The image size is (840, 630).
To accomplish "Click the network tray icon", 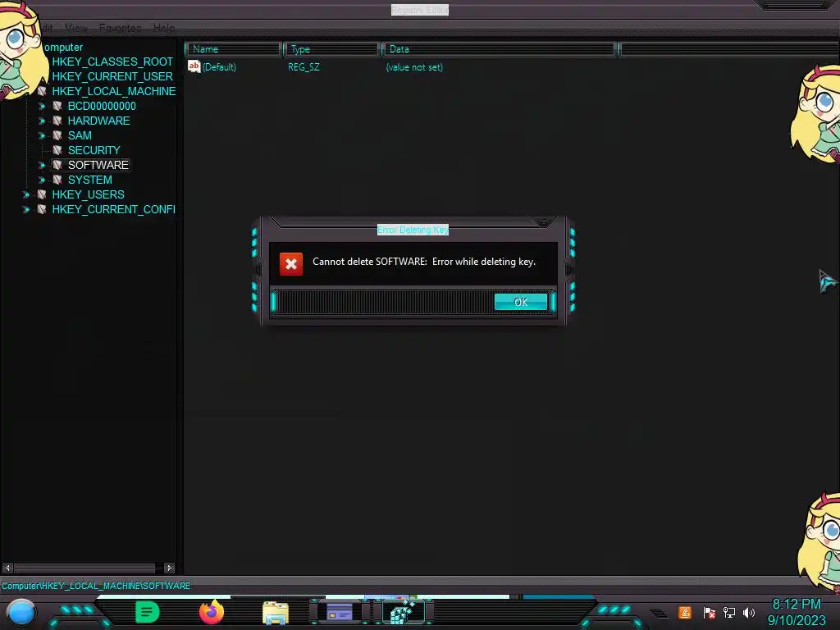I will pyautogui.click(x=729, y=612).
